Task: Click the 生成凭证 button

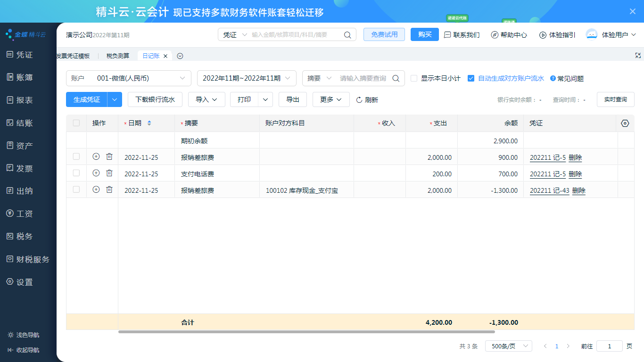Action: click(x=87, y=99)
